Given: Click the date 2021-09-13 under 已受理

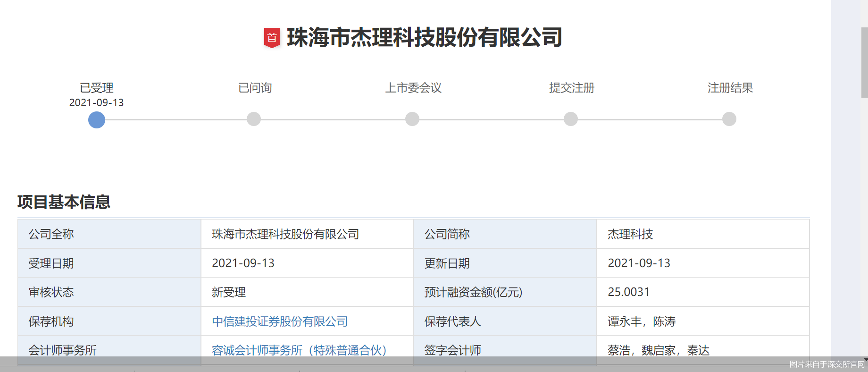Looking at the screenshot, I should pyautogui.click(x=96, y=102).
